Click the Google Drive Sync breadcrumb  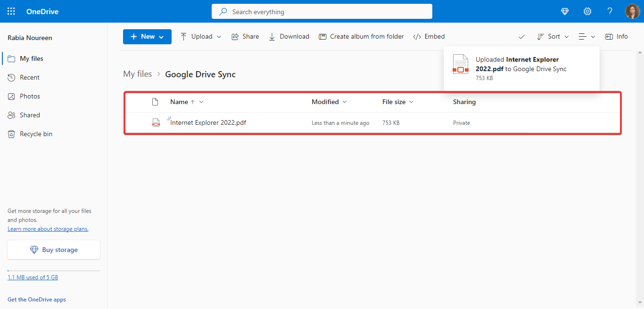click(200, 74)
